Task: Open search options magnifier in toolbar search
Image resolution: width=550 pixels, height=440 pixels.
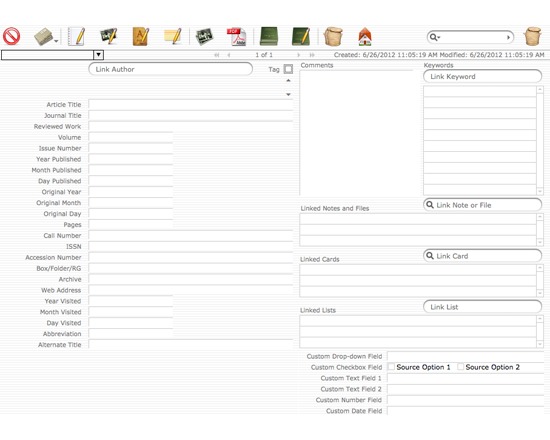Action: pyautogui.click(x=435, y=37)
